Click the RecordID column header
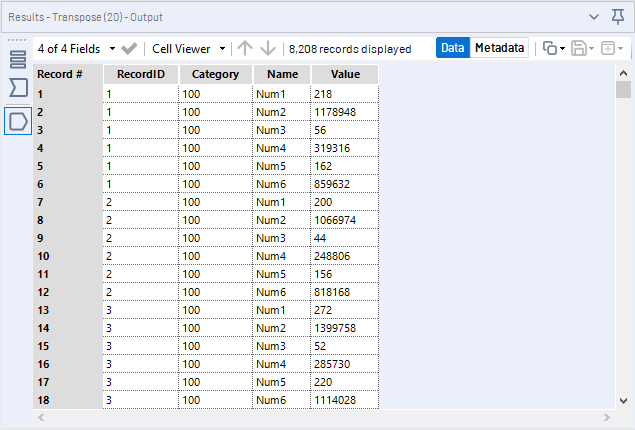 (x=141, y=74)
